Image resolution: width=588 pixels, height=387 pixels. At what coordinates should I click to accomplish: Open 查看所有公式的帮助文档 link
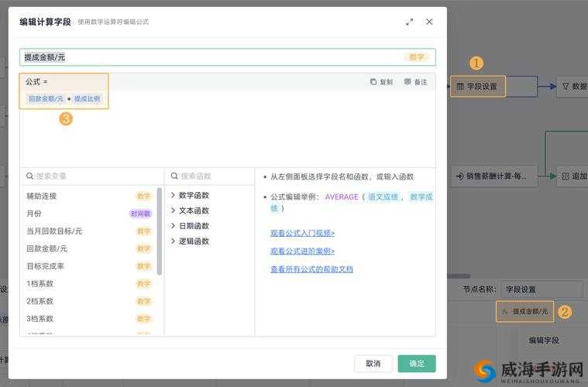[311, 269]
